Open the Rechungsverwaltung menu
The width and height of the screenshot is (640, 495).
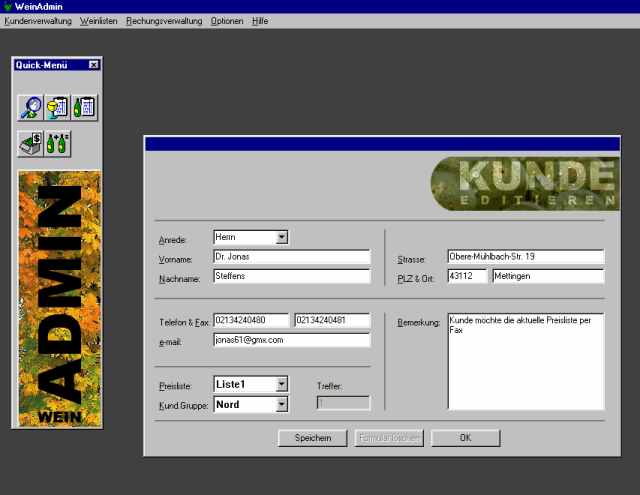pos(164,21)
